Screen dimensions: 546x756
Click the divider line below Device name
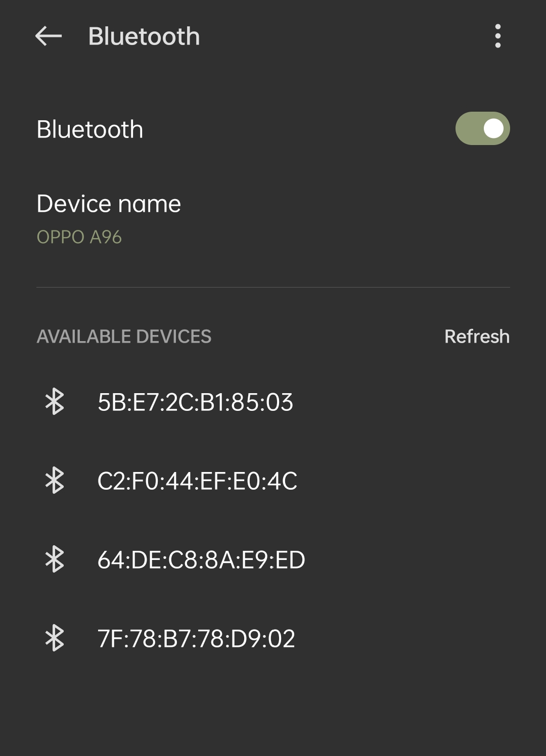[x=273, y=287]
